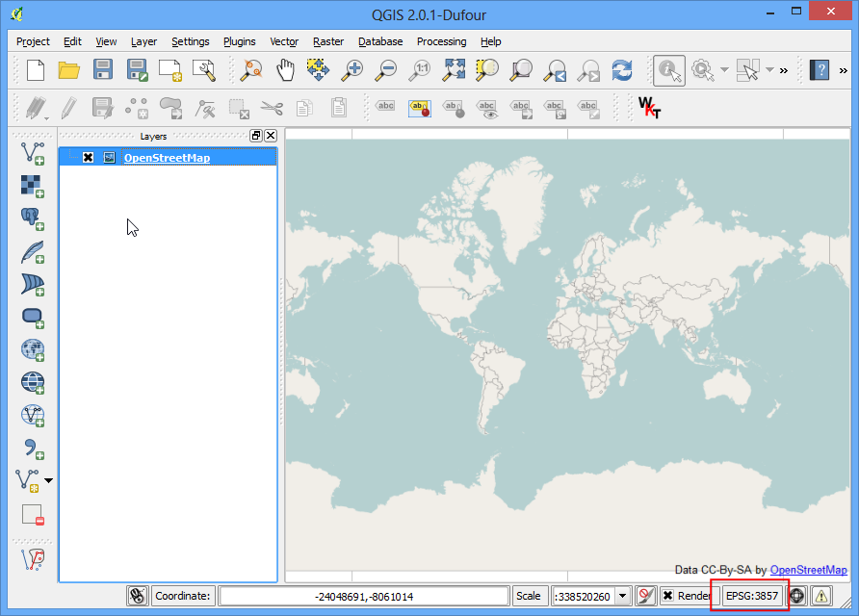Viewport: 859px width, 616px height.
Task: Click the stop map rendering icon
Action: 646,596
